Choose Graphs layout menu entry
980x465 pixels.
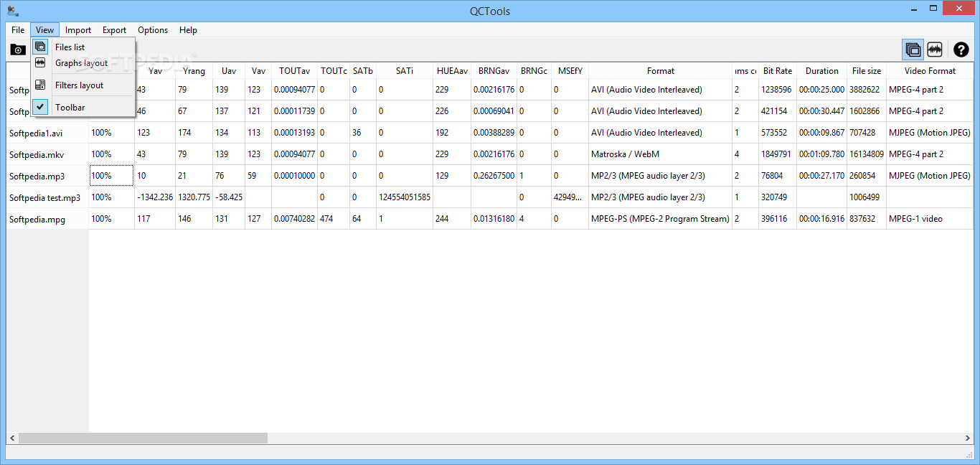point(81,63)
